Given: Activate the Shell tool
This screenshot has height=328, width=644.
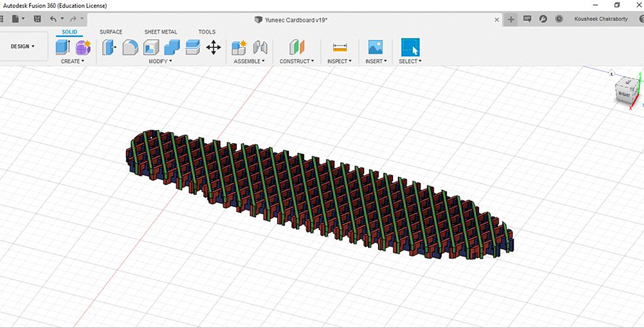Looking at the screenshot, I should pyautogui.click(x=151, y=47).
